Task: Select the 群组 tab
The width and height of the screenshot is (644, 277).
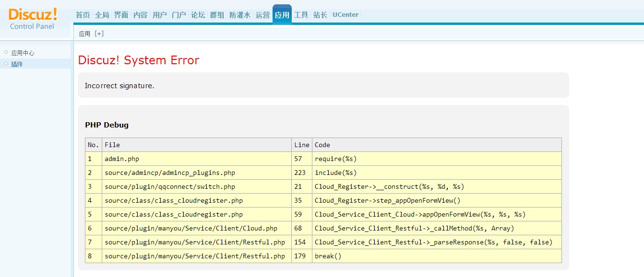Action: pos(217,15)
